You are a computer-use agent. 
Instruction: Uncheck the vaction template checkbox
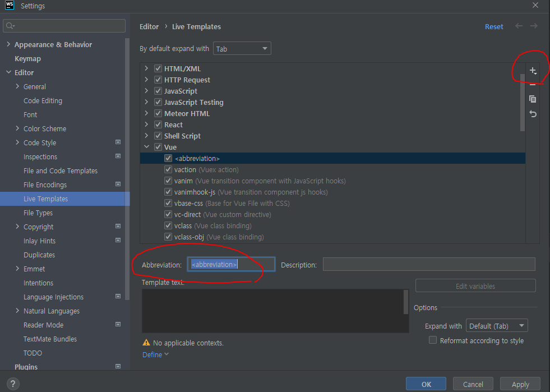click(168, 169)
